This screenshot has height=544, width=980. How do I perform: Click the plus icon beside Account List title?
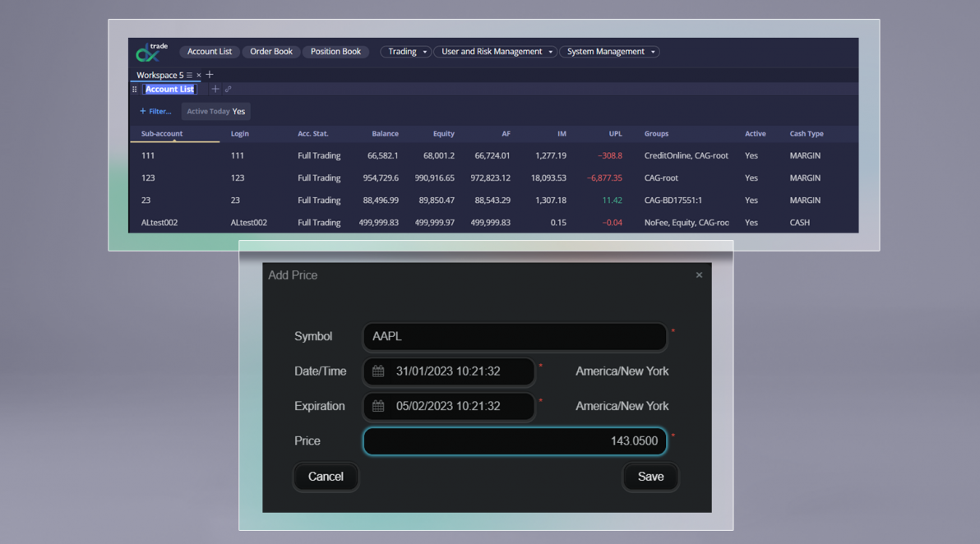coord(215,89)
